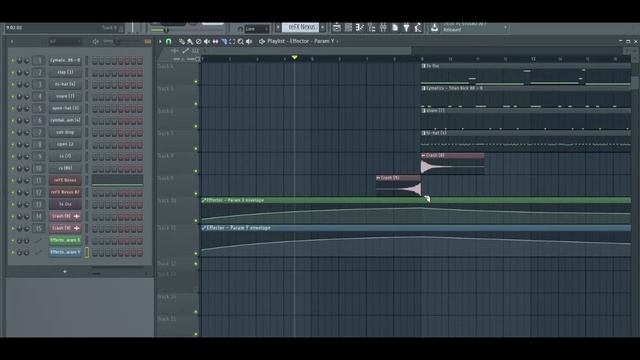Toggle mute LED for channel 2 clap

(13, 73)
